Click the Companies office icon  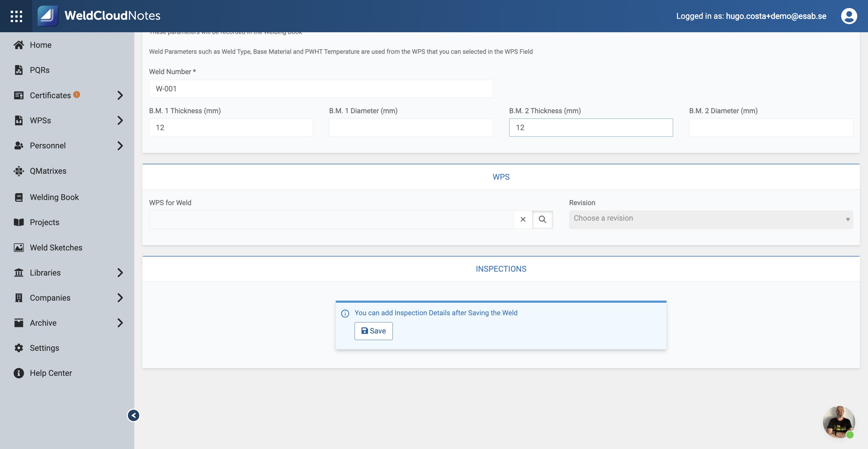coord(19,298)
